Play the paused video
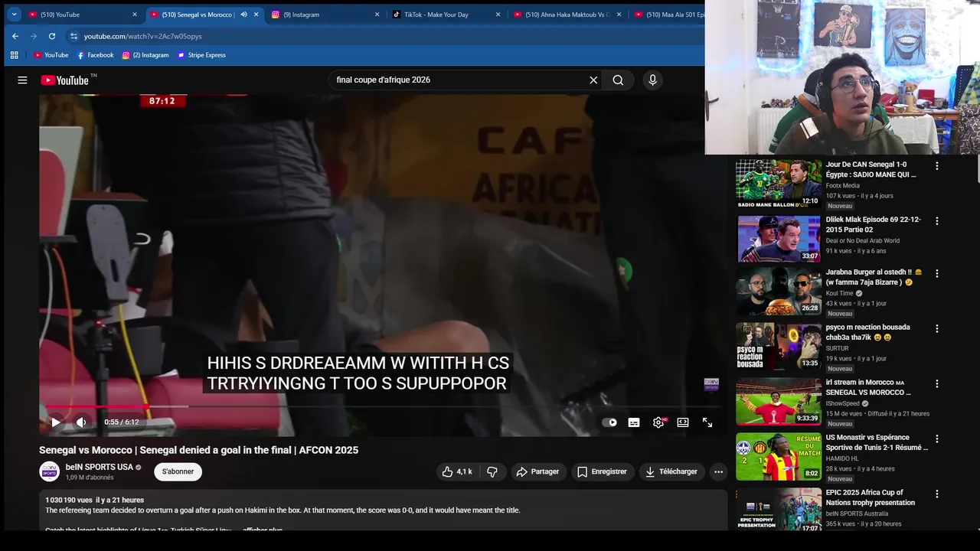 tap(56, 422)
